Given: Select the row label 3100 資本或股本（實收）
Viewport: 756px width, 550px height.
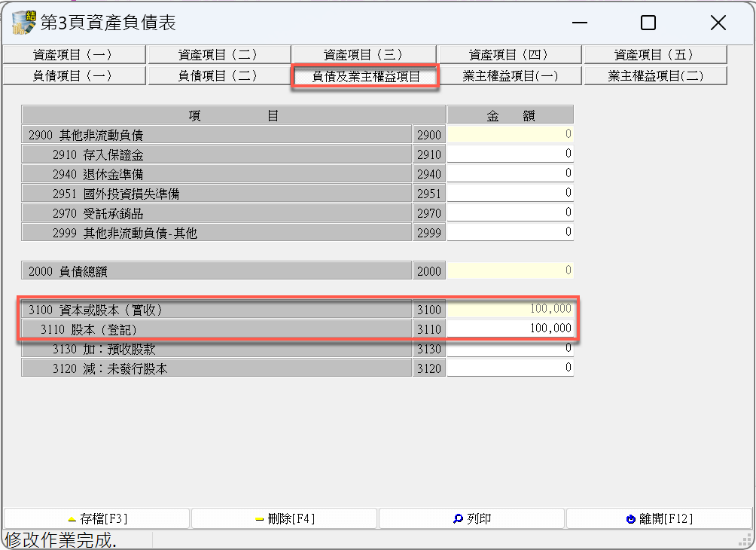Looking at the screenshot, I should (x=216, y=309).
